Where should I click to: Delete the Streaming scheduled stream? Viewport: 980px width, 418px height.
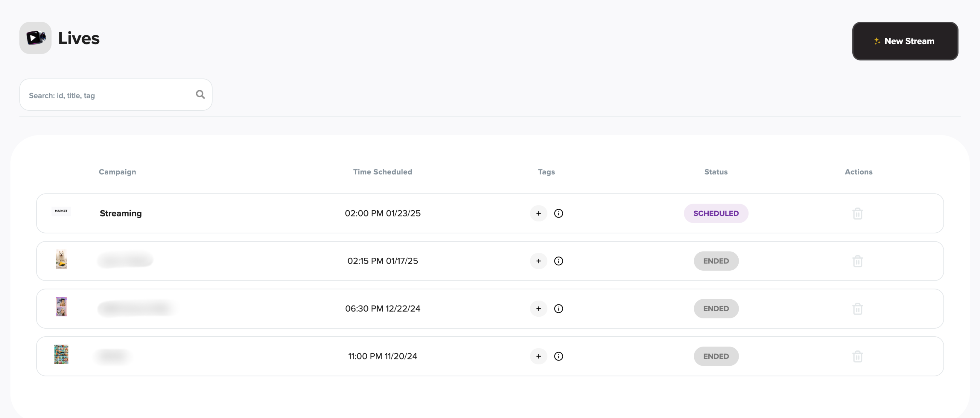[857, 213]
